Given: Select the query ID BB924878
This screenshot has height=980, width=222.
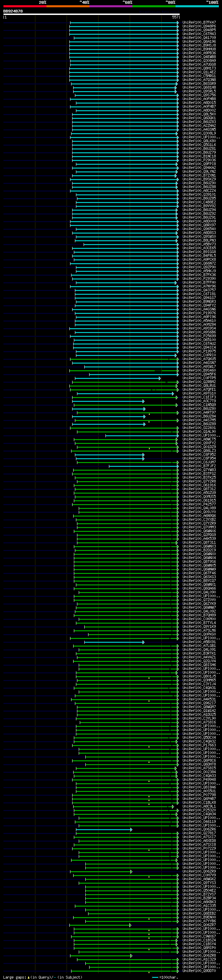Looking at the screenshot, I should pos(13,11).
